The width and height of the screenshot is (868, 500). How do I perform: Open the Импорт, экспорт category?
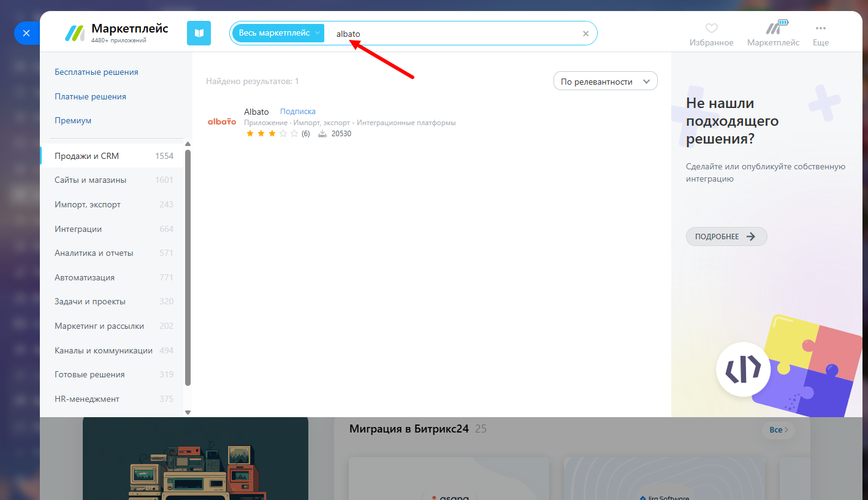pos(88,204)
